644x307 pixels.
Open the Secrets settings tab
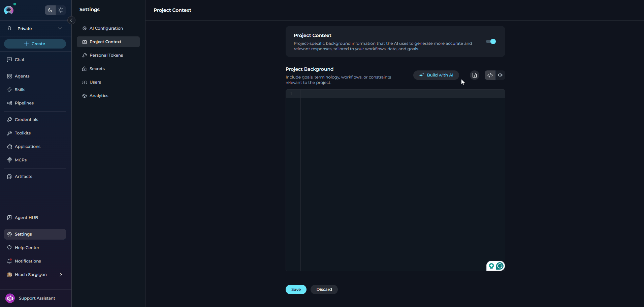pos(108,69)
